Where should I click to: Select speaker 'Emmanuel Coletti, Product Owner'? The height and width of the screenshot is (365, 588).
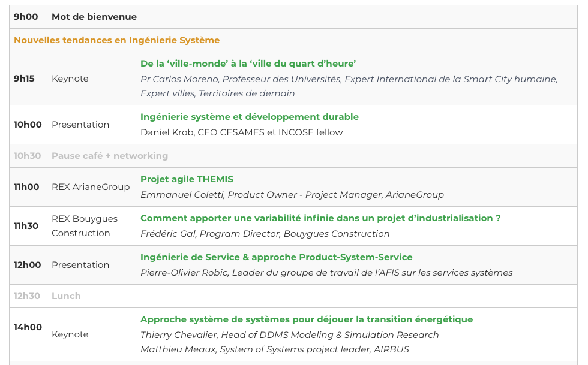[292, 195]
